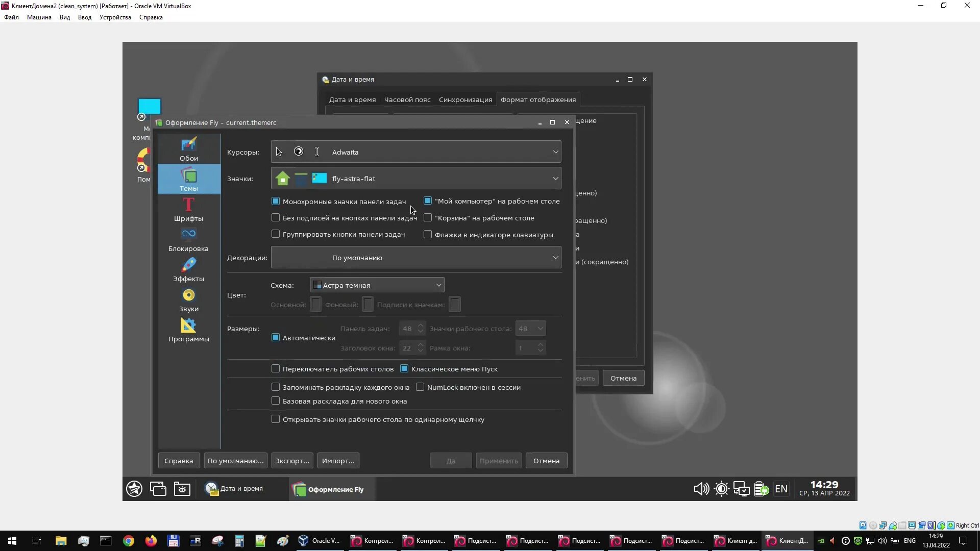Open the file manager icon in Fly panel
This screenshot has height=551, width=980.
(182, 489)
